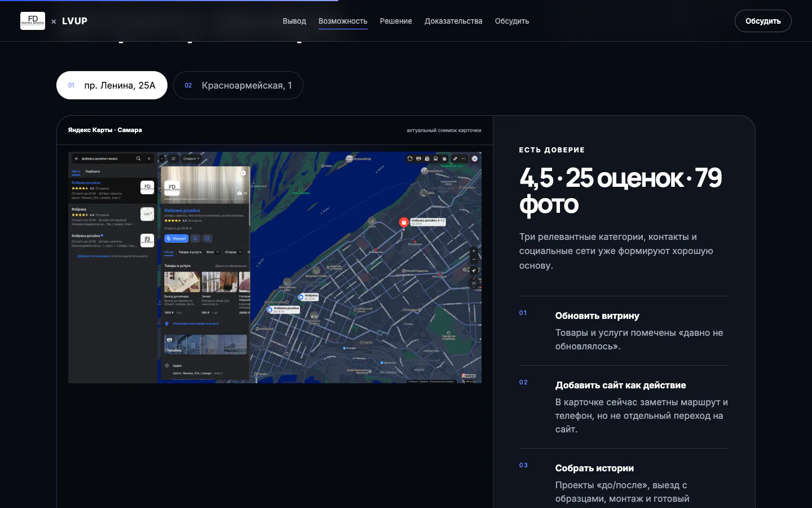
Task: Click the user profile avatar on map
Action: 475,159
